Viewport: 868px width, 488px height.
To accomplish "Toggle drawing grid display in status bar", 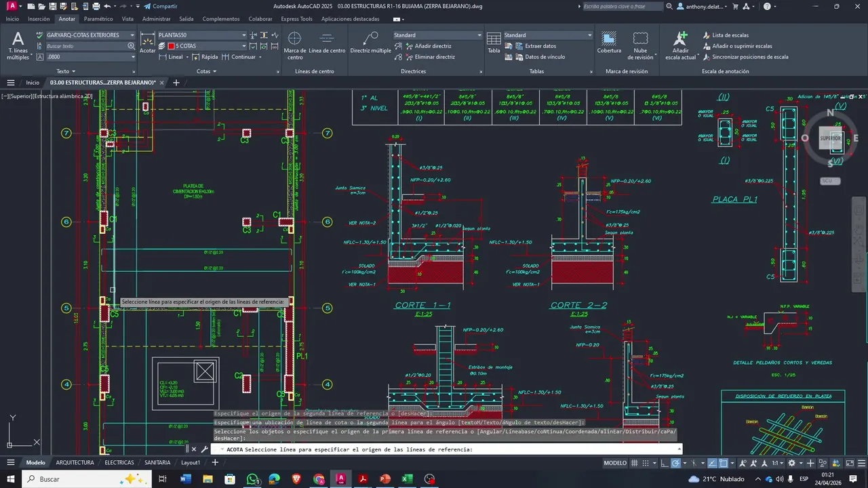I will tap(635, 463).
